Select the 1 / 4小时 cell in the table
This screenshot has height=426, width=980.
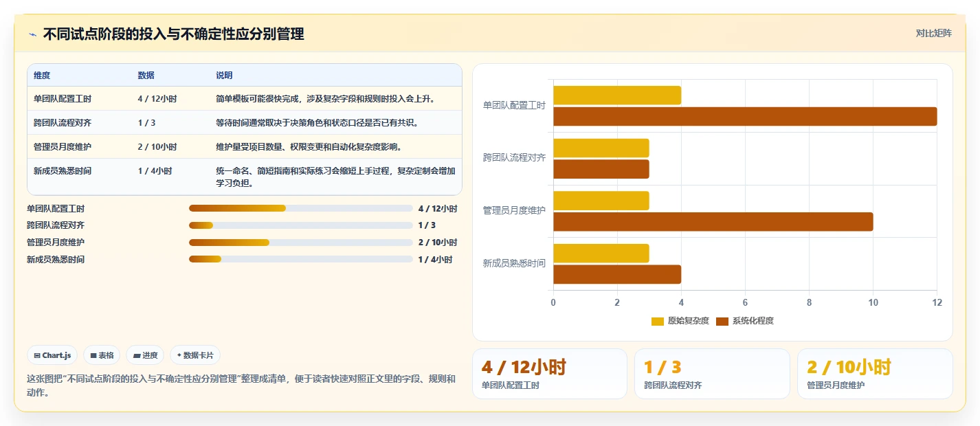click(155, 171)
